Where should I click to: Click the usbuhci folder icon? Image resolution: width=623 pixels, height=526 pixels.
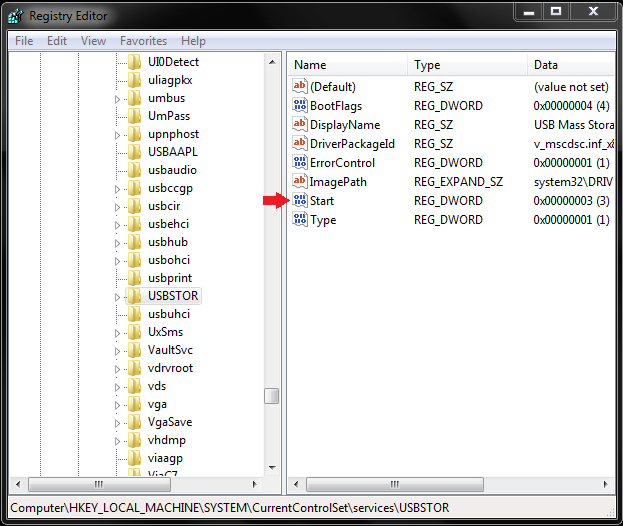coord(134,314)
